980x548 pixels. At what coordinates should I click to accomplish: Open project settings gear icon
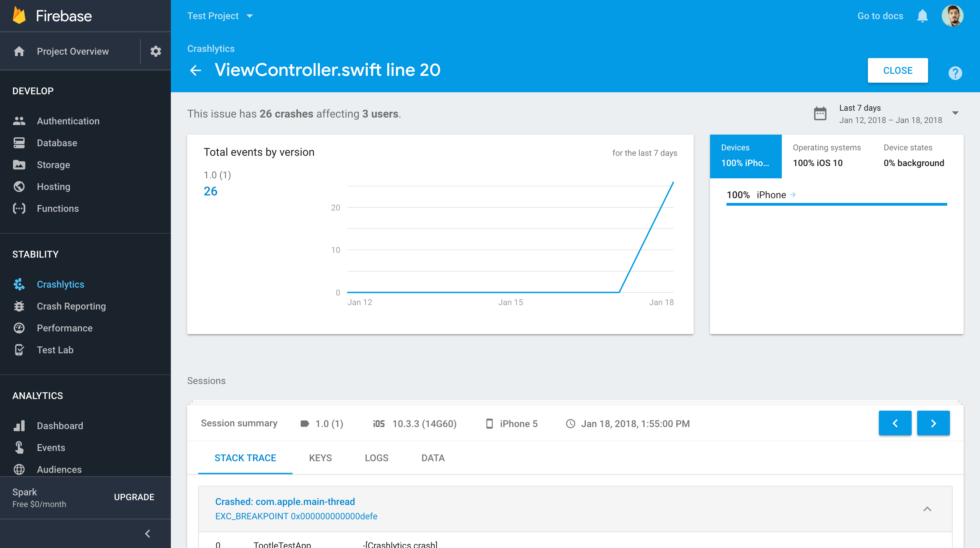point(155,51)
